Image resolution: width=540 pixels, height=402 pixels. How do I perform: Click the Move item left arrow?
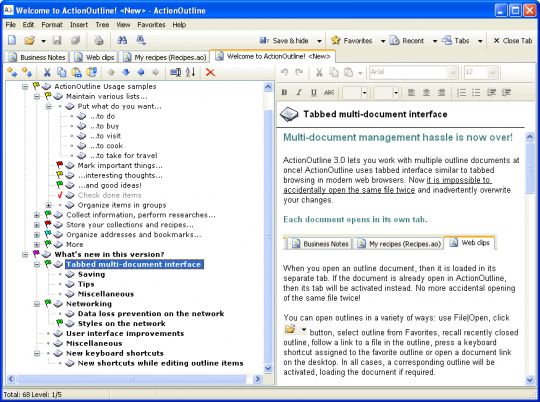[141, 72]
